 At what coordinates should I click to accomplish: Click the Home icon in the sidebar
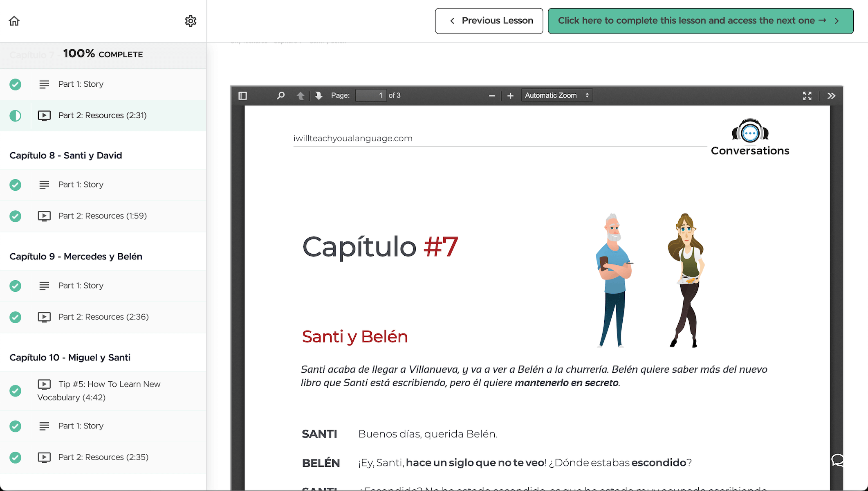13,20
